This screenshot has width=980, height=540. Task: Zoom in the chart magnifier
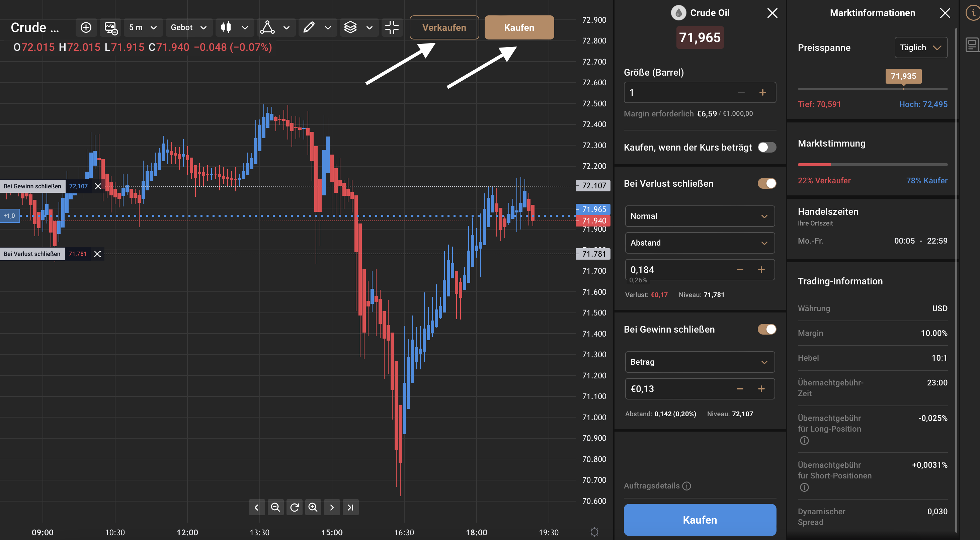[313, 507]
